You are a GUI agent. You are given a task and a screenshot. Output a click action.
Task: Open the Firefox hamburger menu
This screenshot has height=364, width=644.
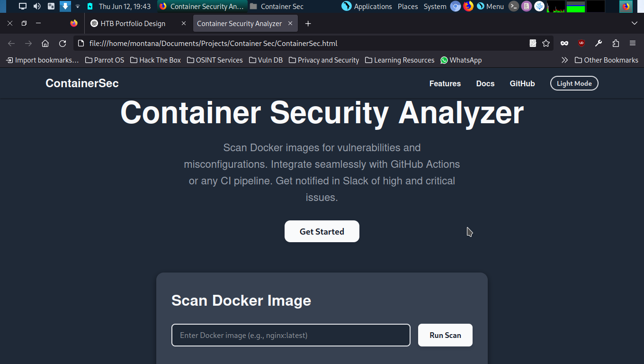(x=633, y=43)
